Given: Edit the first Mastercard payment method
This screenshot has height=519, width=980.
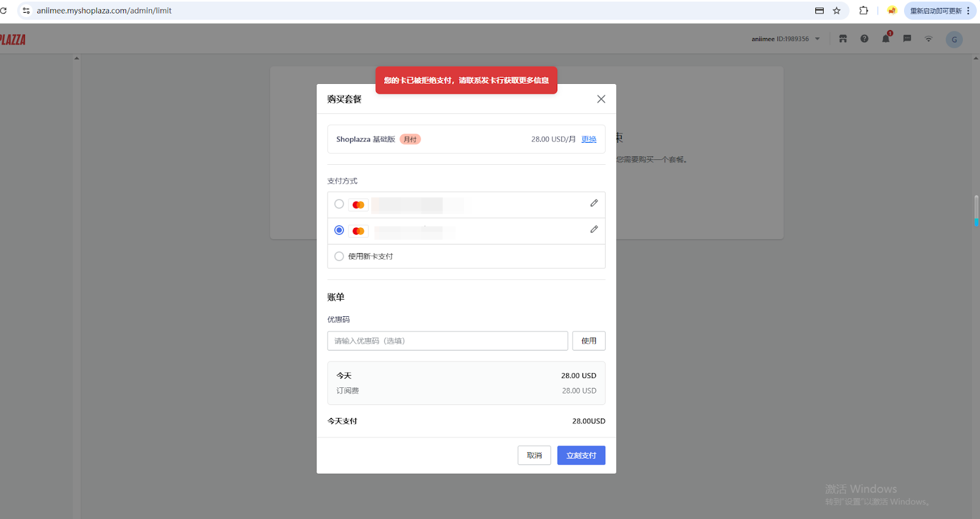Looking at the screenshot, I should 594,203.
